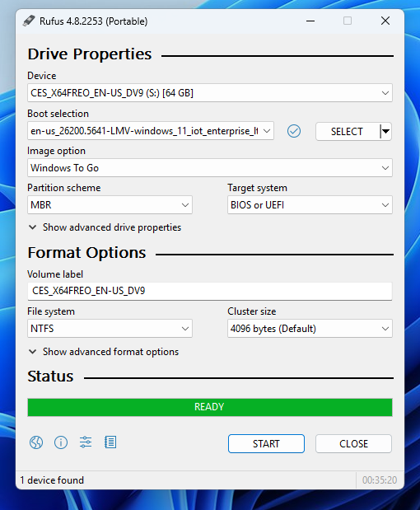Click the green READY progress bar
420x510 pixels.
pos(210,407)
